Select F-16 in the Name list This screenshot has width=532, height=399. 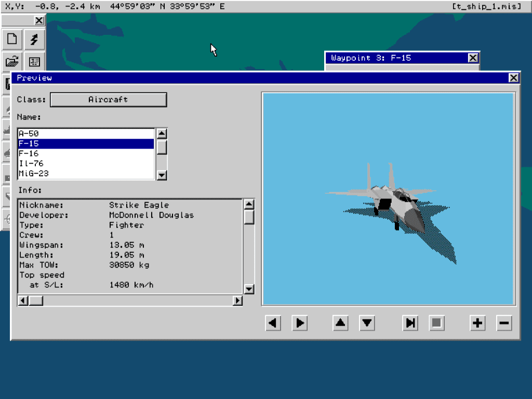[86, 153]
